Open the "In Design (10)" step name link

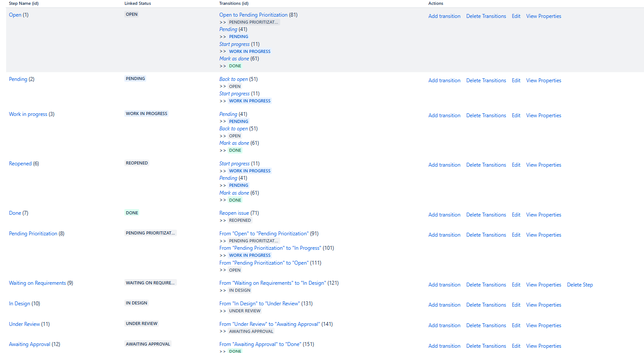point(20,304)
